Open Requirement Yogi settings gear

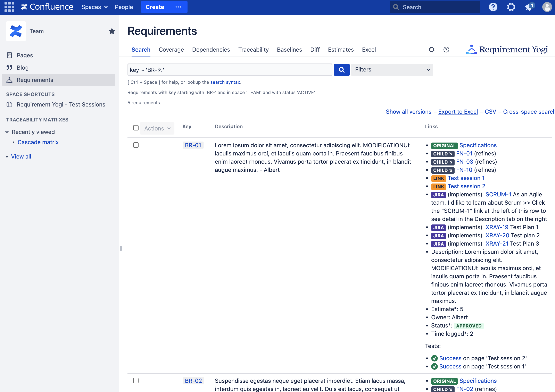click(431, 50)
